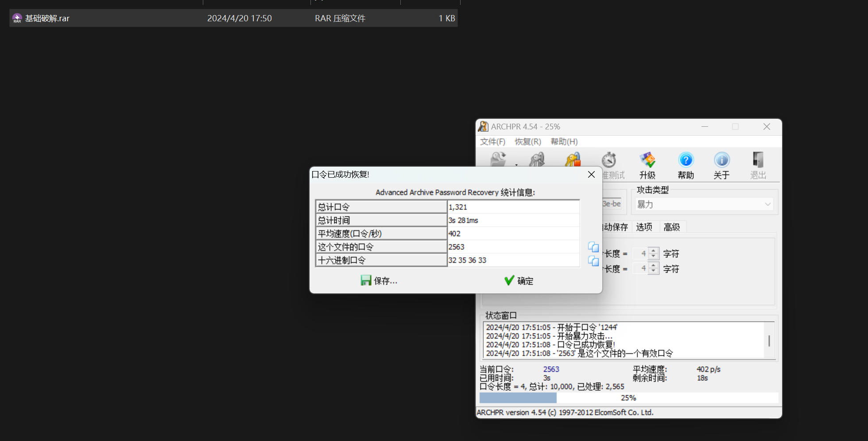Switch to the 自动保存 tab
868x441 pixels.
[x=616, y=227]
